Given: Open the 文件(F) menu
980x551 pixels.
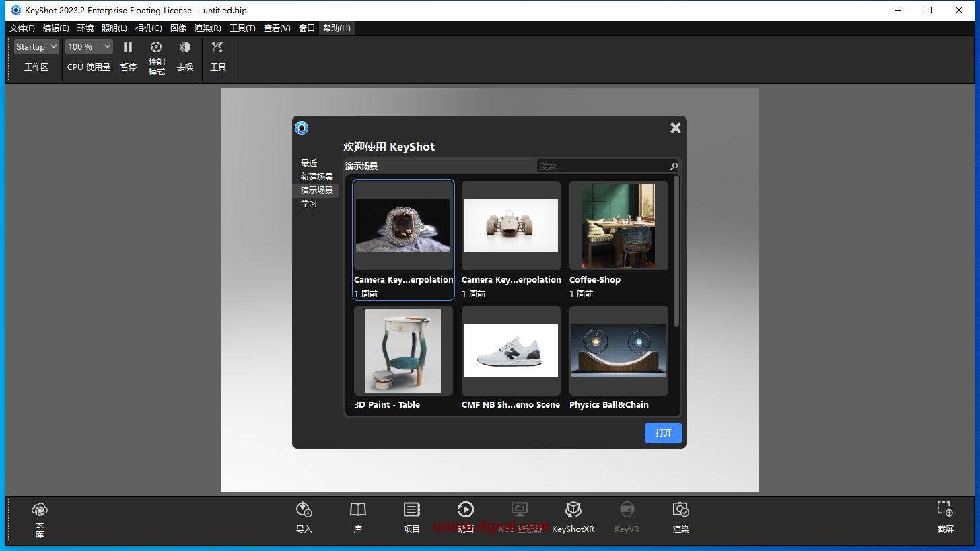Looking at the screenshot, I should [x=22, y=28].
